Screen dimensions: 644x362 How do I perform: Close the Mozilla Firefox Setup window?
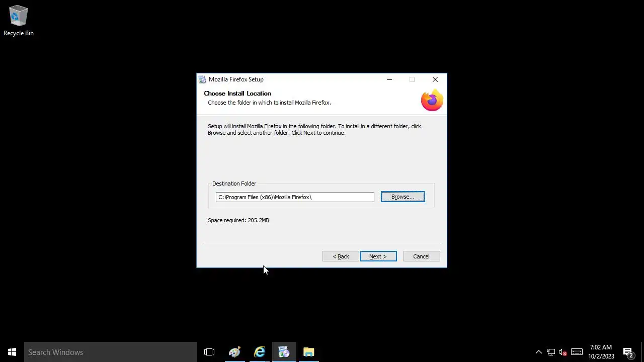pos(435,79)
